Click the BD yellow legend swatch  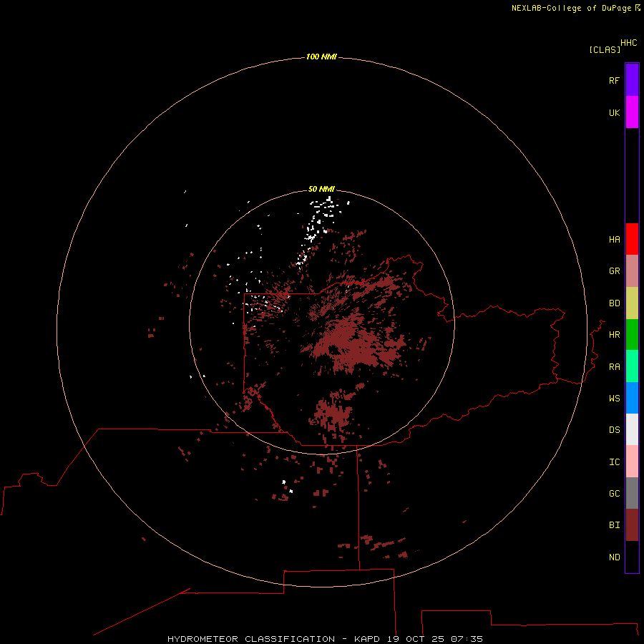pos(632,303)
